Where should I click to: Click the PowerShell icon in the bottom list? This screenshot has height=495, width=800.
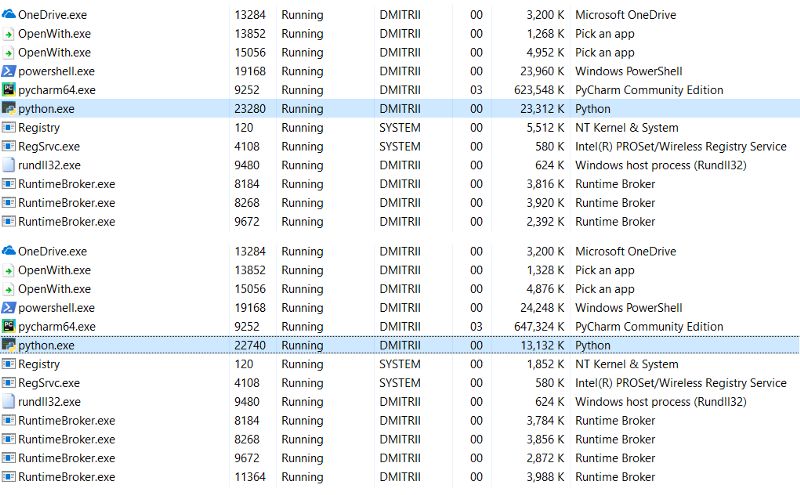(x=9, y=308)
